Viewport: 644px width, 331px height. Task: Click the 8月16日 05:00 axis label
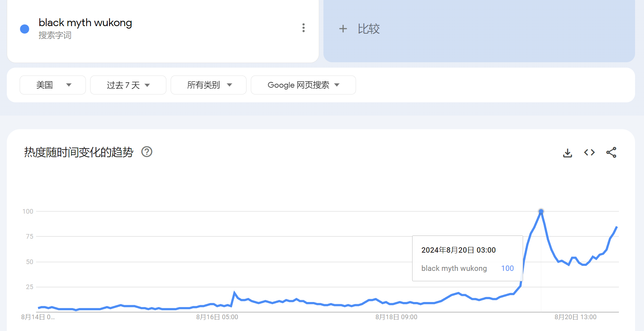coord(217,317)
